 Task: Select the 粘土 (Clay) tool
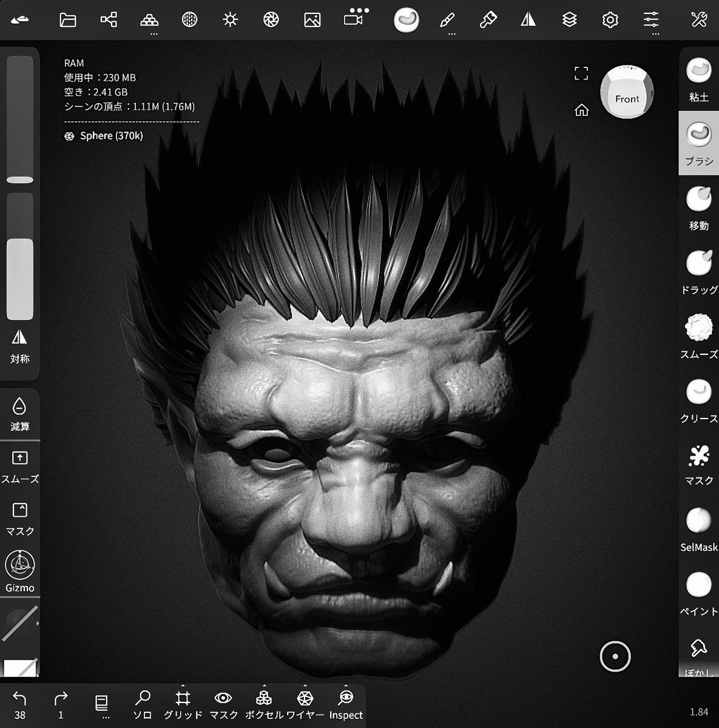pos(699,79)
